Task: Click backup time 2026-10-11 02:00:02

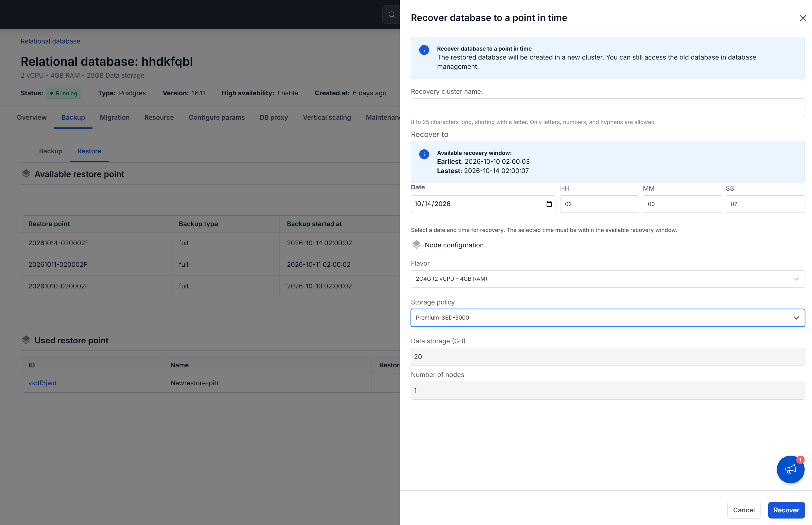Action: pos(318,264)
